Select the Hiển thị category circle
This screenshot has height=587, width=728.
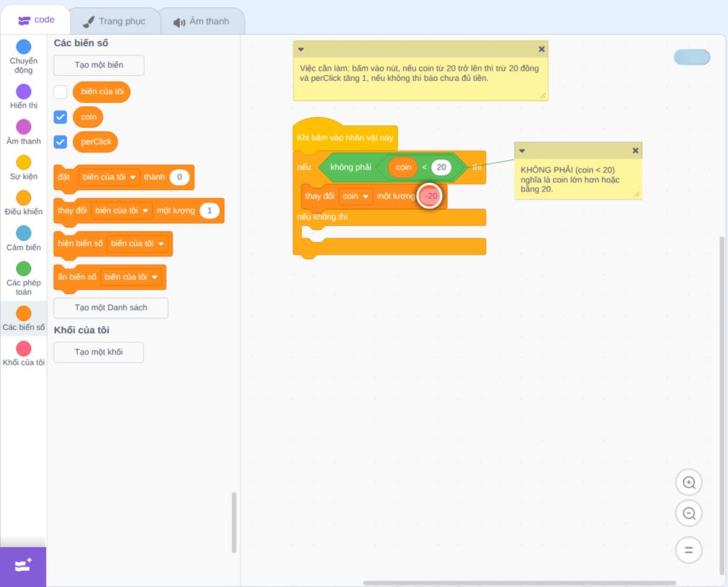(24, 92)
